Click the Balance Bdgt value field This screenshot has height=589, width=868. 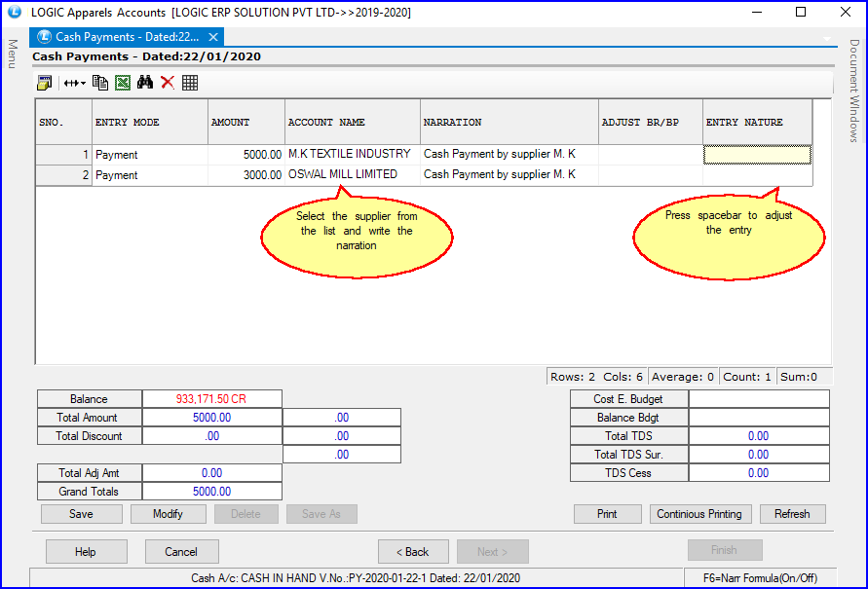[759, 418]
